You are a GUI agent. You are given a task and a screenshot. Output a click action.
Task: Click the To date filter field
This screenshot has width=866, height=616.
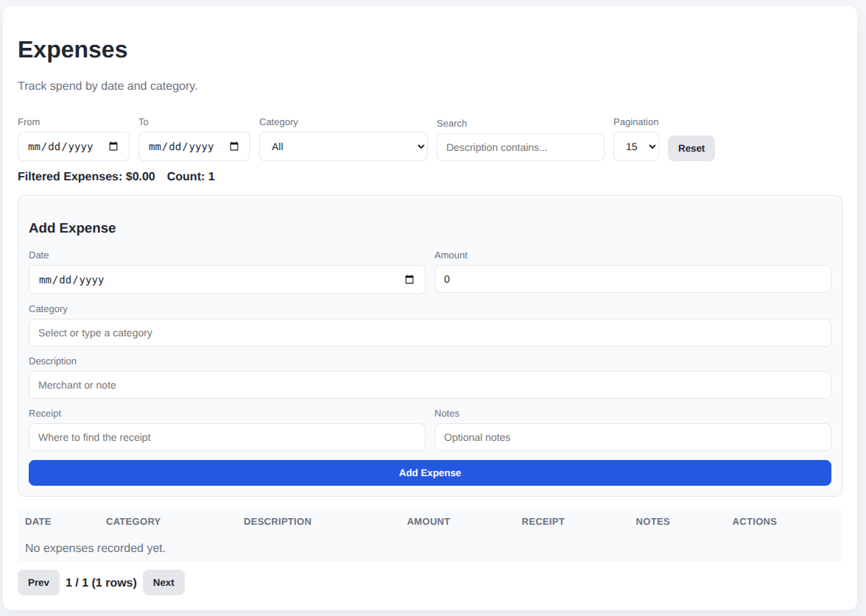183,146
